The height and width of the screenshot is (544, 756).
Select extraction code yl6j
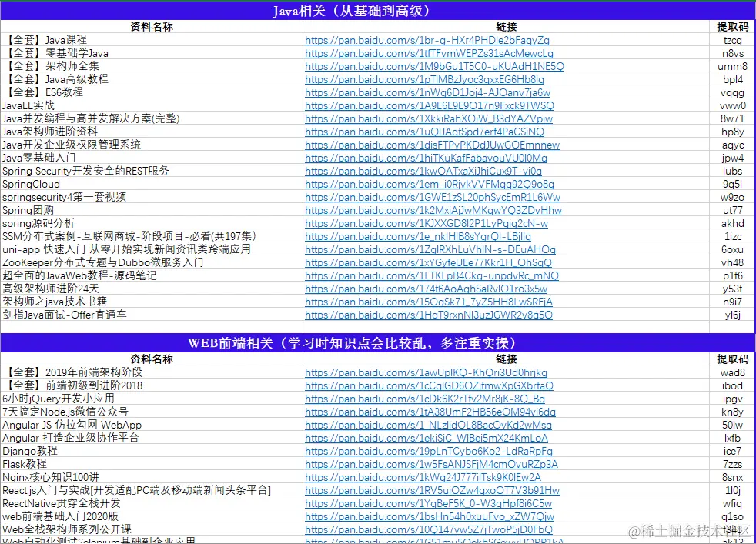tap(732, 315)
